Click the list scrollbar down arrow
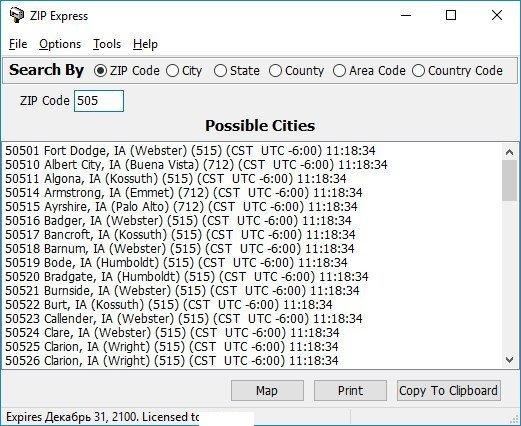Image resolution: width=521 pixels, height=426 pixels. (509, 360)
